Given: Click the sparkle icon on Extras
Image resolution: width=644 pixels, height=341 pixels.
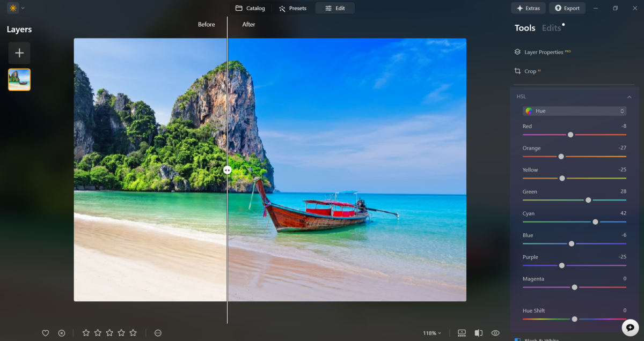Looking at the screenshot, I should 520,8.
